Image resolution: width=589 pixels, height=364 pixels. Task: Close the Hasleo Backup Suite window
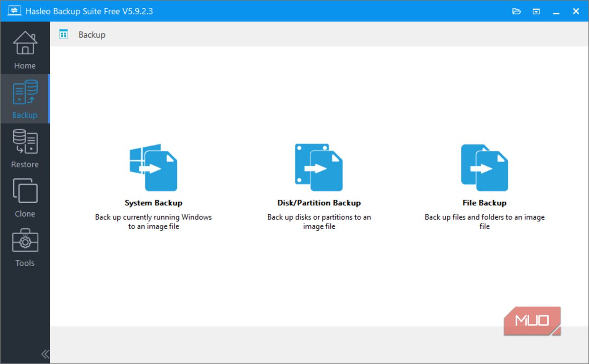click(x=576, y=11)
